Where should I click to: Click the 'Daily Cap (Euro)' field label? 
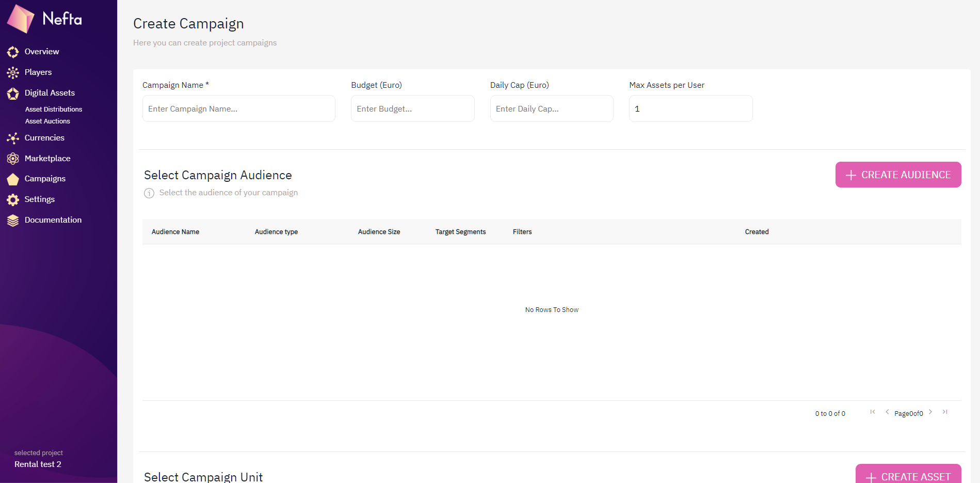(x=520, y=85)
